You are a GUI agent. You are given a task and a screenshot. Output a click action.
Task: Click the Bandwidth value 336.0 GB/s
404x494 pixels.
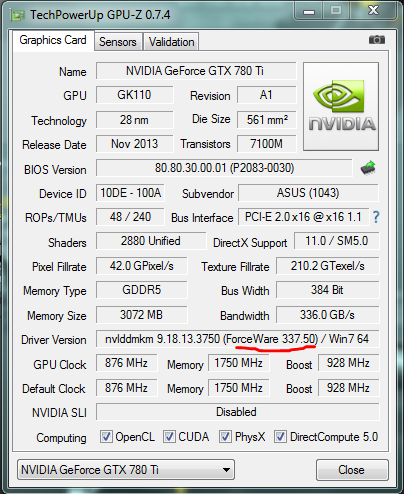click(328, 315)
